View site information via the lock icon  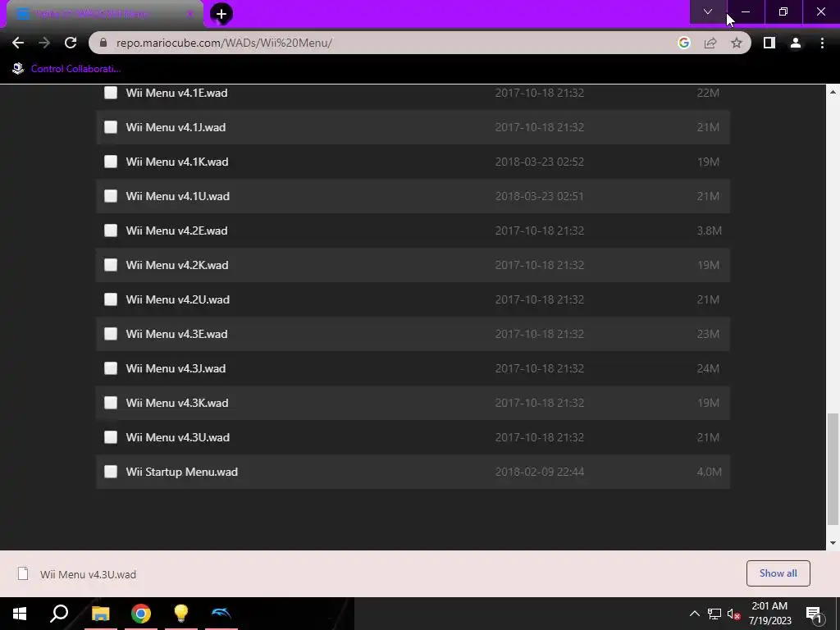coord(104,43)
